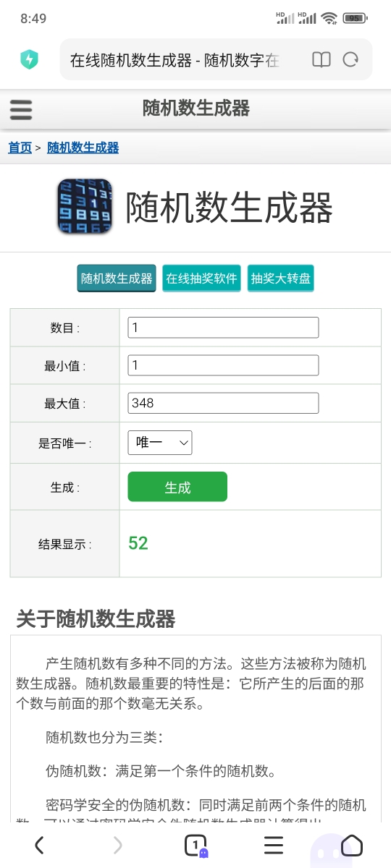Switch to 在线抽奖软件 tab

(202, 278)
